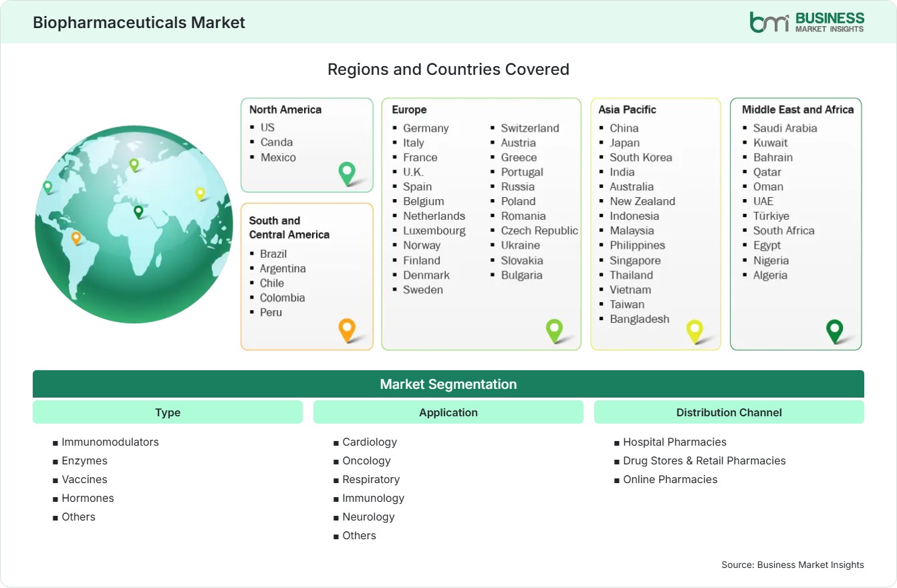Click Sweden in the Europe list
Image resolution: width=897 pixels, height=588 pixels.
[423, 290]
